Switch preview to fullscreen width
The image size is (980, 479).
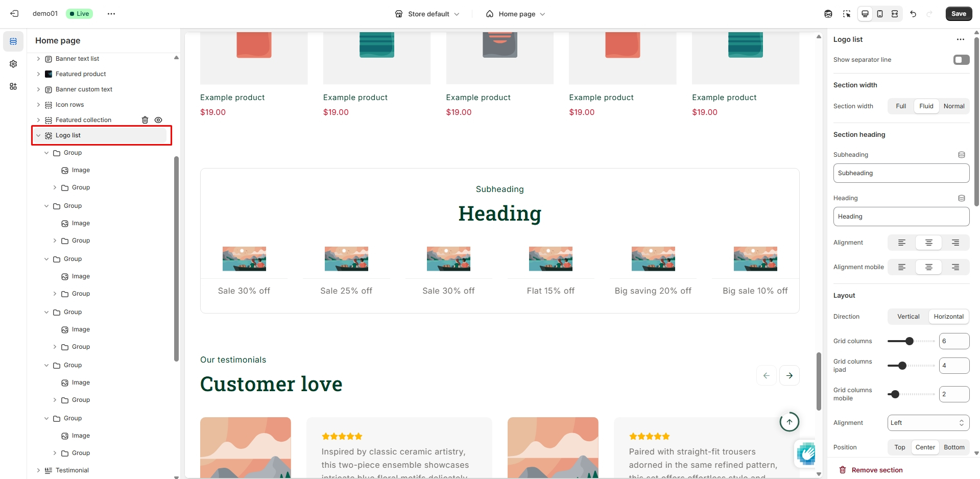[x=894, y=14]
